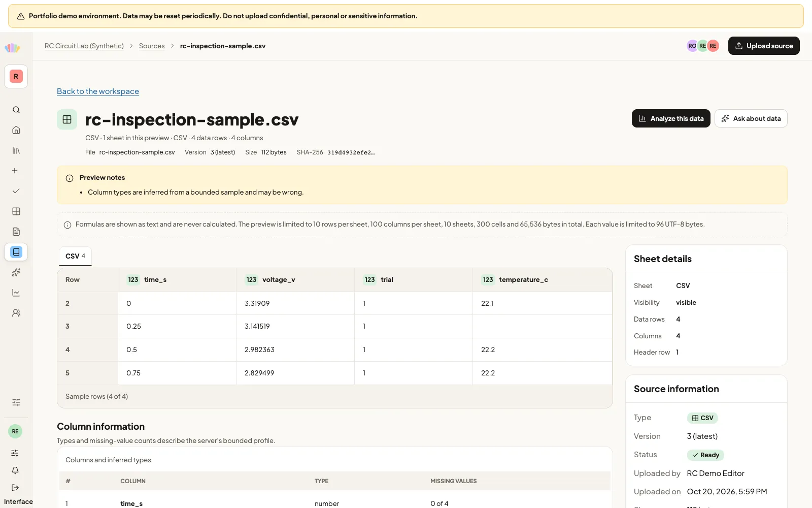Click Analyze this data
Viewport: 812px width, 508px height.
point(671,118)
